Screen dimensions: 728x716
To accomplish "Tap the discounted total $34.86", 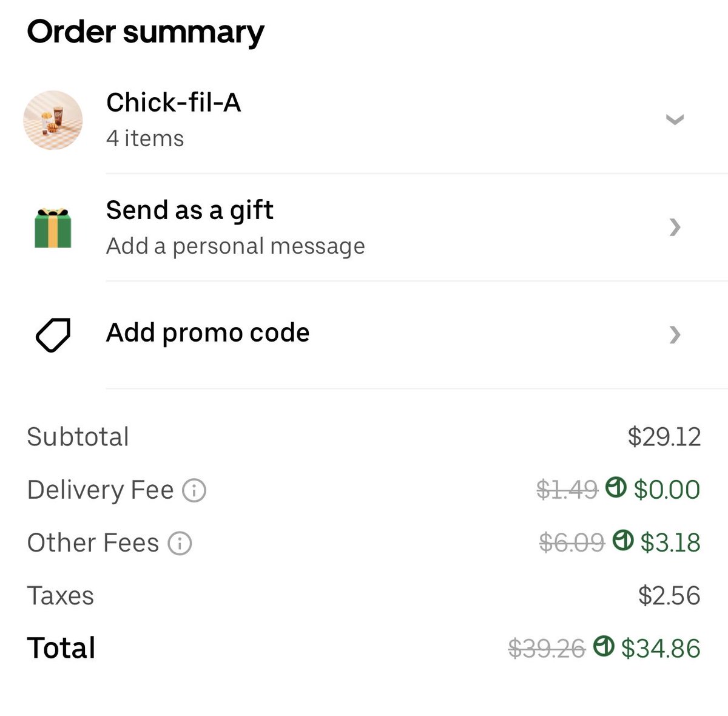I will pos(661,648).
